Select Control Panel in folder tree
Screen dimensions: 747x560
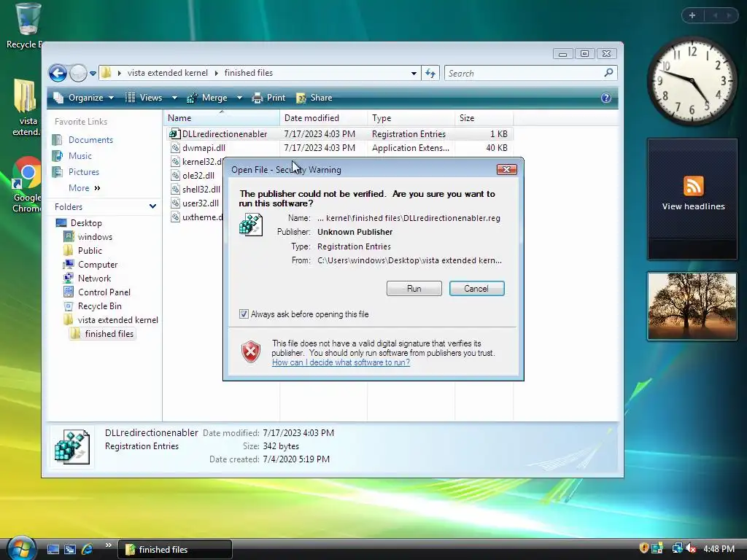point(104,292)
